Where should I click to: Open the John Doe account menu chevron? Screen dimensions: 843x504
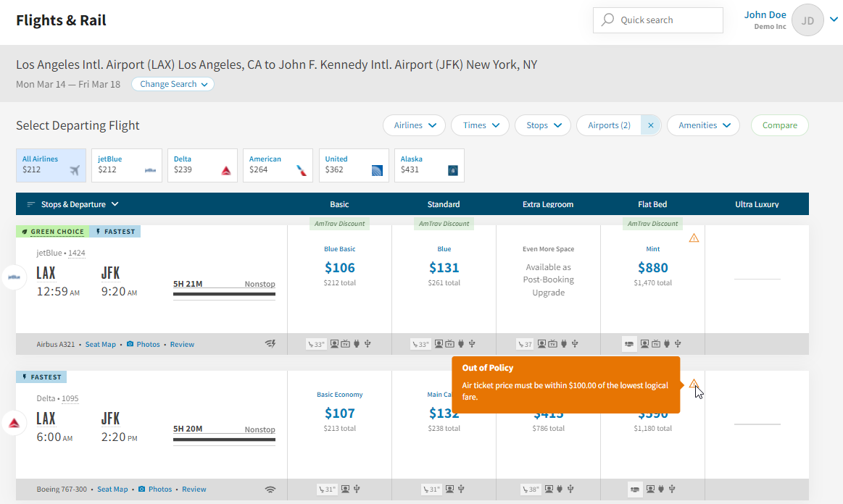point(834,20)
